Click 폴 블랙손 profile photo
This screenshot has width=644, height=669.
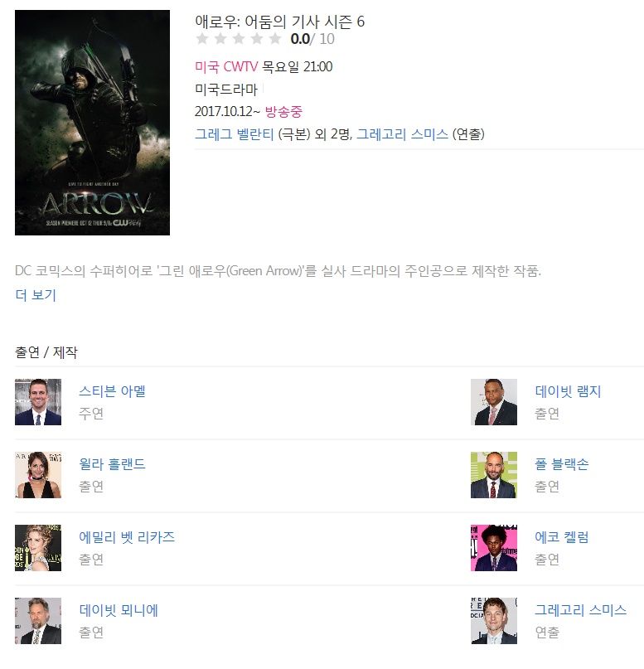pos(494,475)
